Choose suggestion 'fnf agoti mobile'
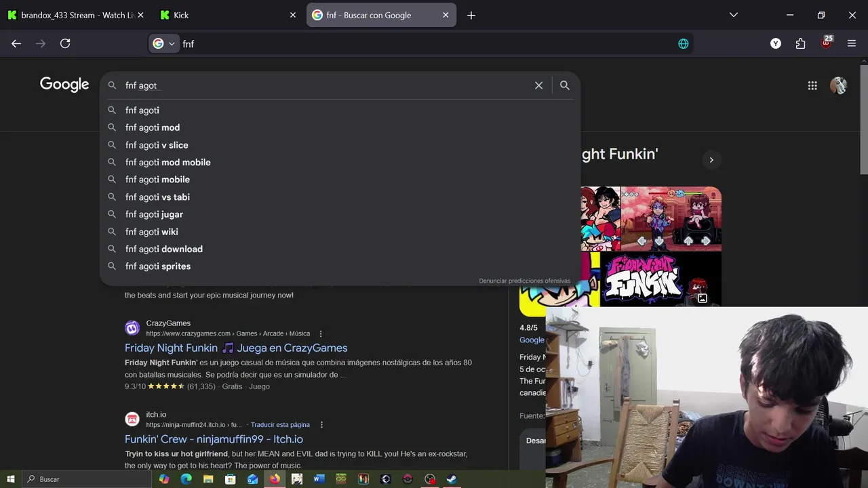868x488 pixels. [x=339, y=180]
